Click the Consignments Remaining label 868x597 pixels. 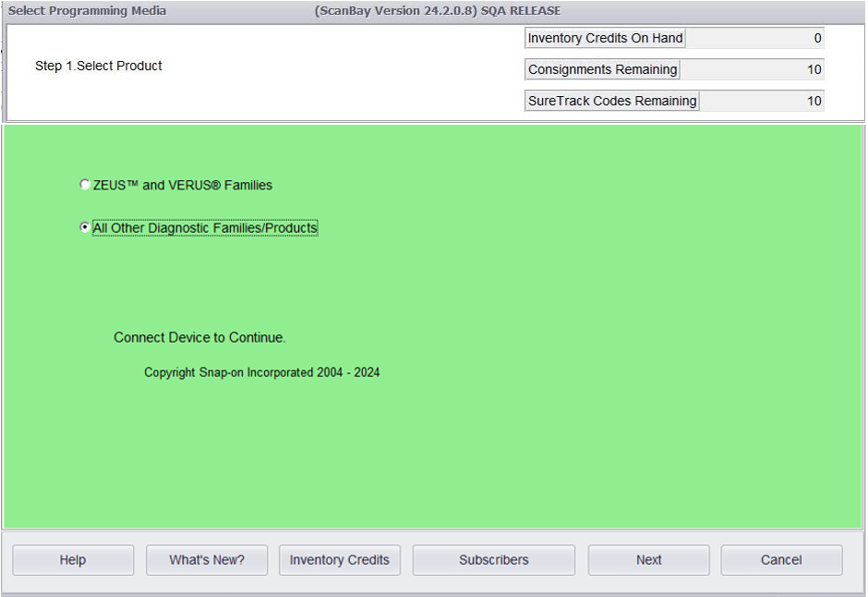click(x=602, y=70)
